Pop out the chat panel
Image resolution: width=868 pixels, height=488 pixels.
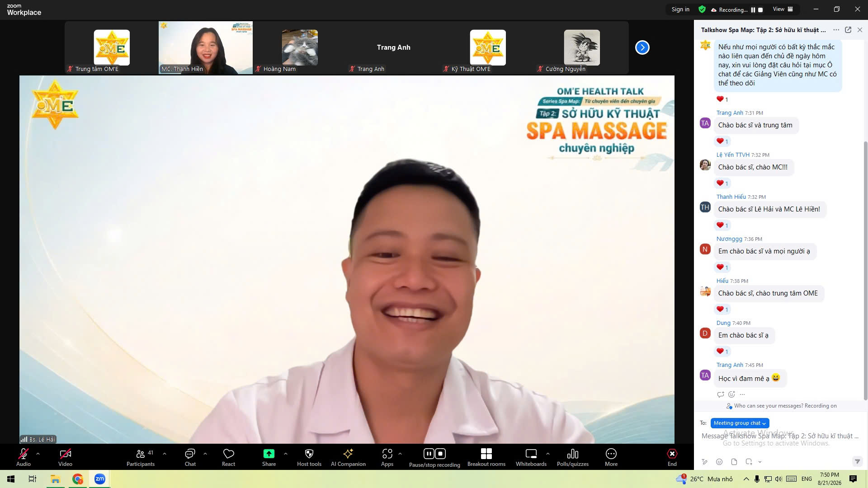(x=848, y=30)
